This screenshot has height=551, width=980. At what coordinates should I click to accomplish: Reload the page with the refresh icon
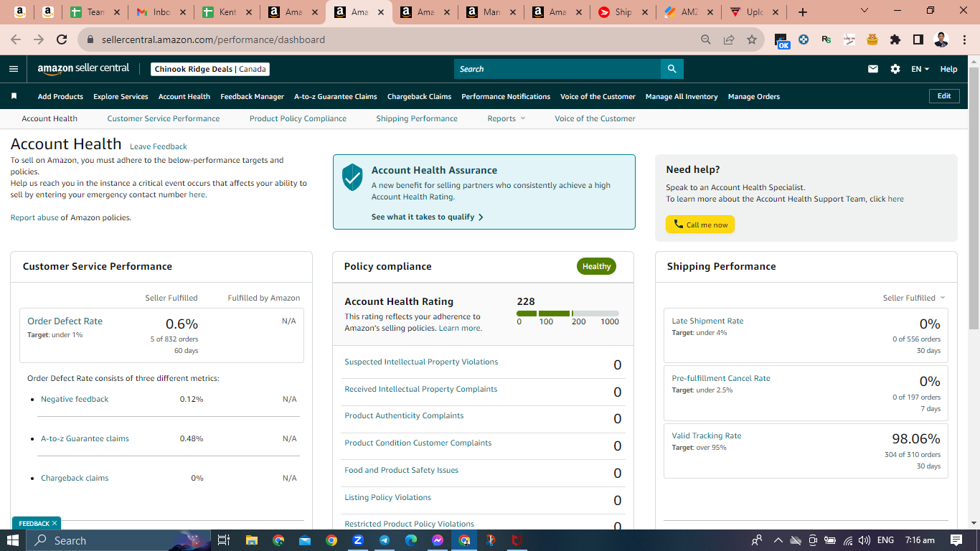click(62, 39)
